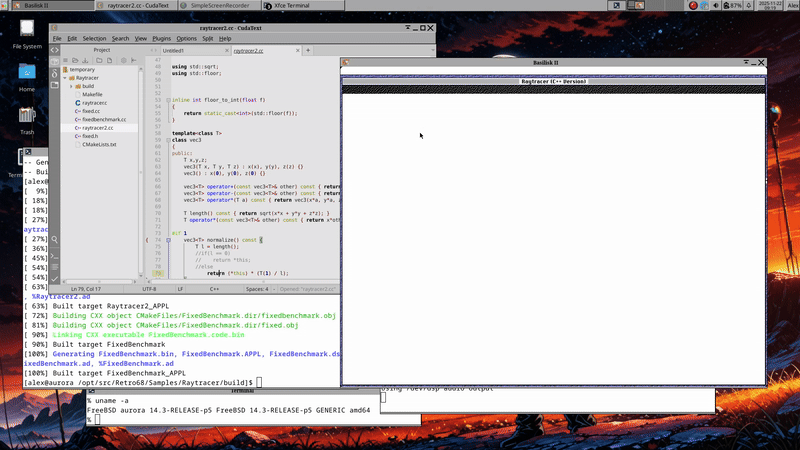Screen dimensions: 800x450
Task: Switch to SimpleScreenRecorder taskbar button
Action: pos(219,6)
